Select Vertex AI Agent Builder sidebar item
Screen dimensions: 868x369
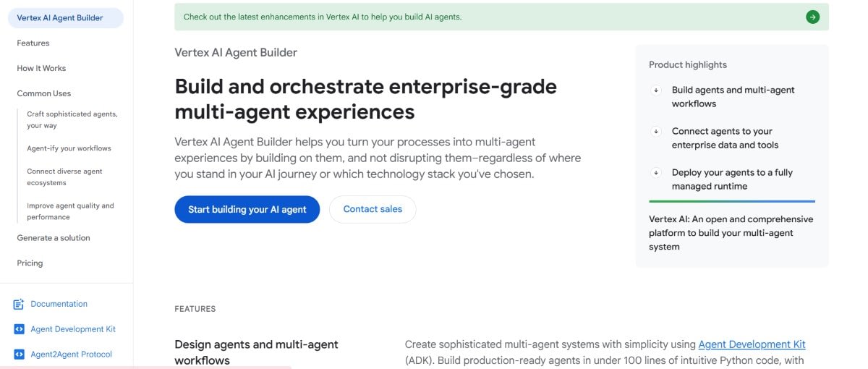60,18
